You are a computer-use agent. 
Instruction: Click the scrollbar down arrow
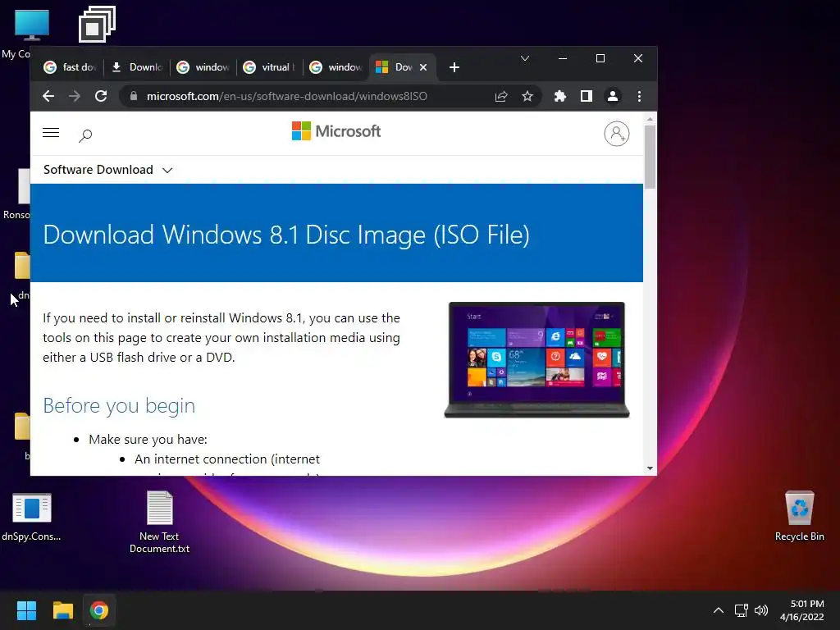coord(650,468)
